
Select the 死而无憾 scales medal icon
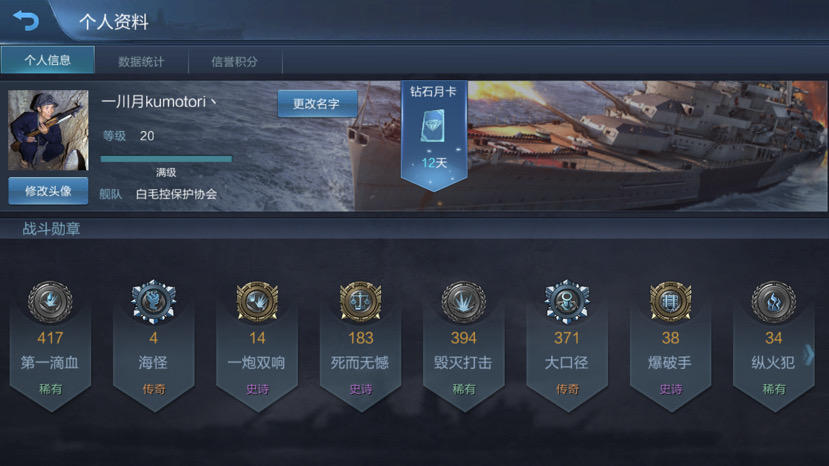click(361, 302)
